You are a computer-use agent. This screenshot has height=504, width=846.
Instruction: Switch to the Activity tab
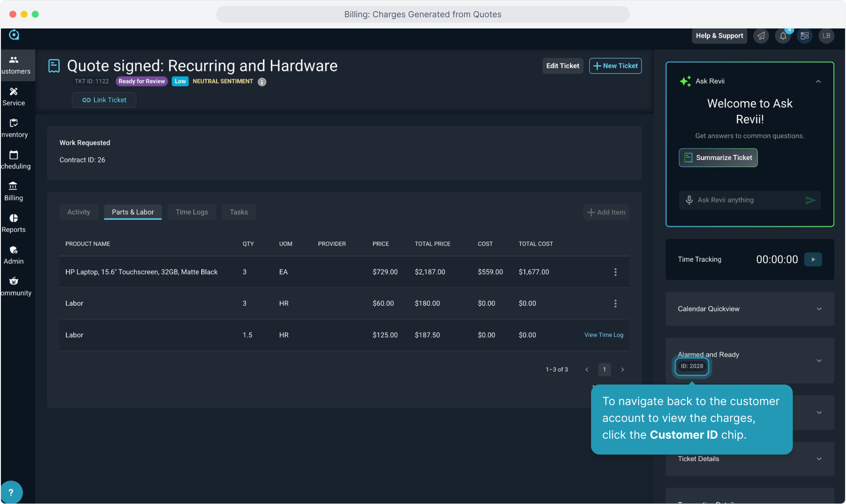click(x=78, y=212)
